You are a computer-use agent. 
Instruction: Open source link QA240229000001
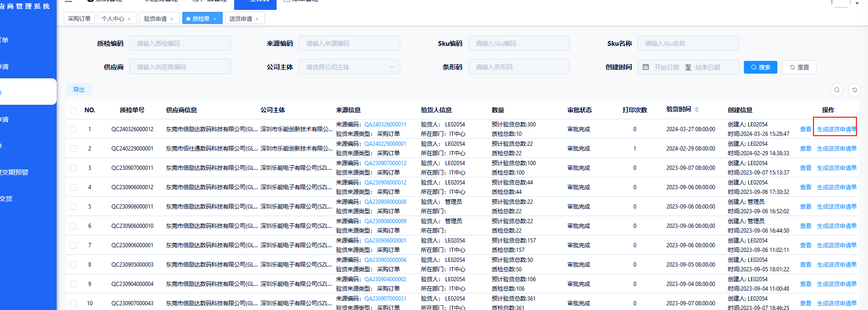(385, 144)
